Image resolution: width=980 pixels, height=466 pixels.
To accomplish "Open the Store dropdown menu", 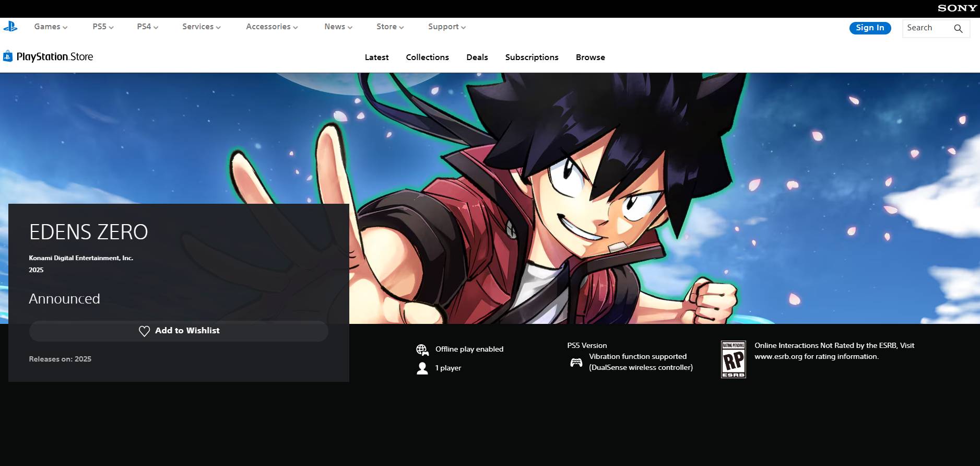I will pos(390,27).
